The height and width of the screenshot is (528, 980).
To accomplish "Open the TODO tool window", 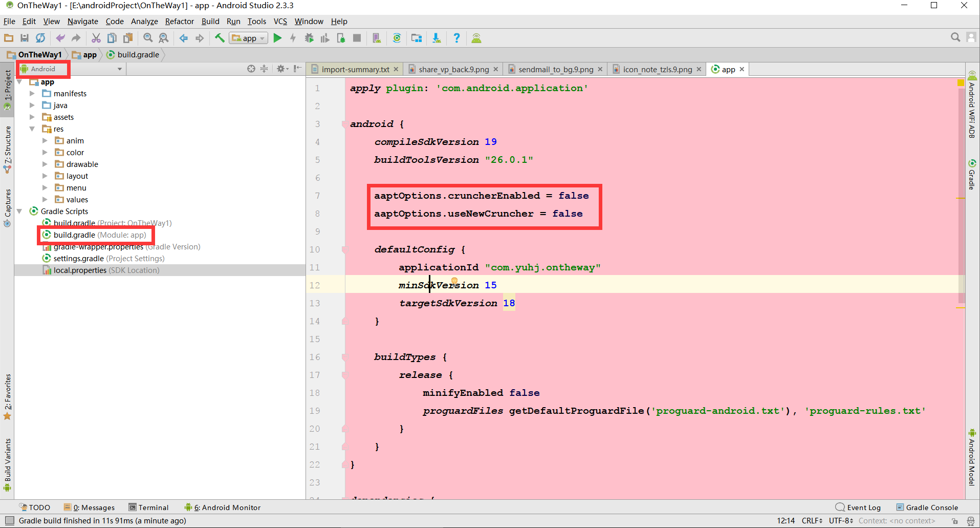I will point(34,507).
